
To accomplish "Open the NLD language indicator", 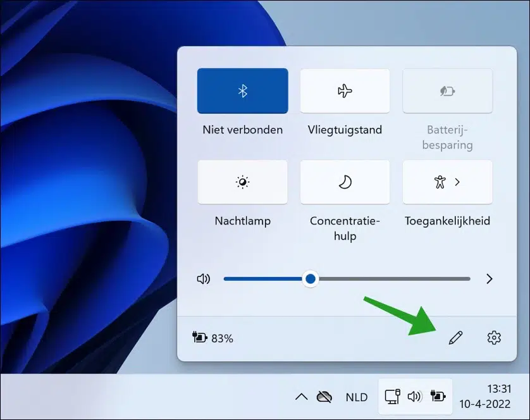I will [357, 397].
